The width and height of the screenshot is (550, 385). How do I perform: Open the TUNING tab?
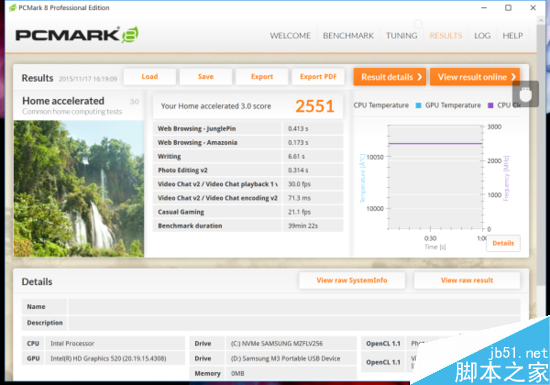tap(402, 35)
